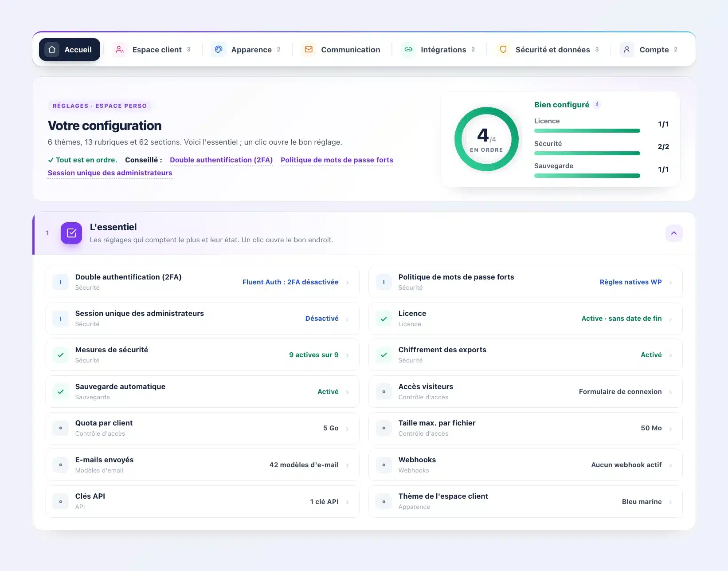Screen dimensions: 728x571
Task: Click the Sauvegarde progress bar
Action: (587, 176)
